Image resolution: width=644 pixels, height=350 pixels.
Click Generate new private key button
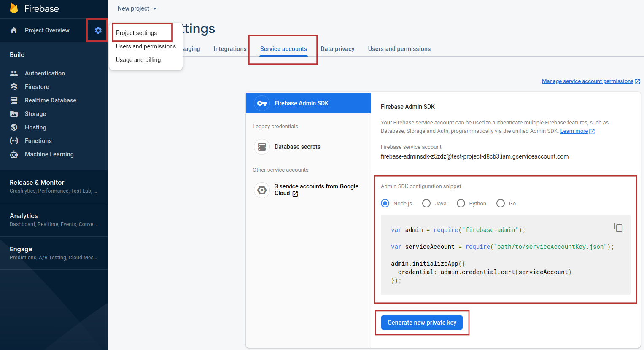point(422,323)
